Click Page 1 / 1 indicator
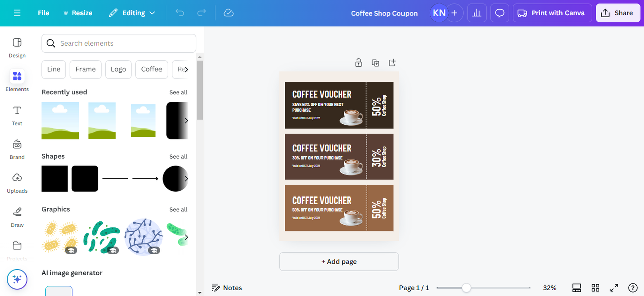The height and width of the screenshot is (296, 644). [414, 288]
